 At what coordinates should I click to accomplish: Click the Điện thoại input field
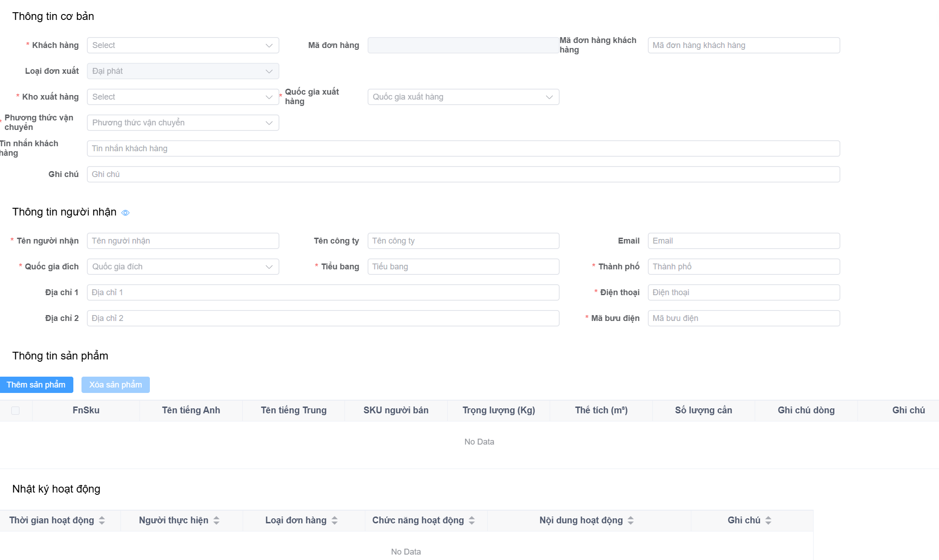click(743, 292)
